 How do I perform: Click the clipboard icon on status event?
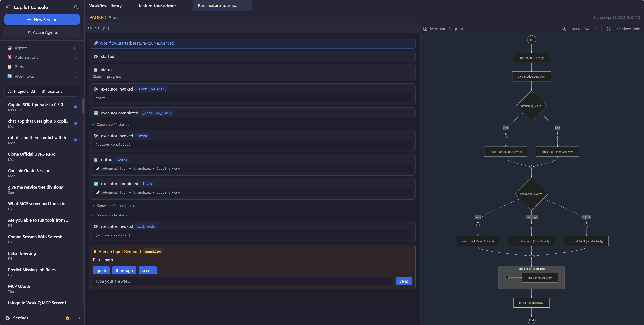click(x=96, y=70)
